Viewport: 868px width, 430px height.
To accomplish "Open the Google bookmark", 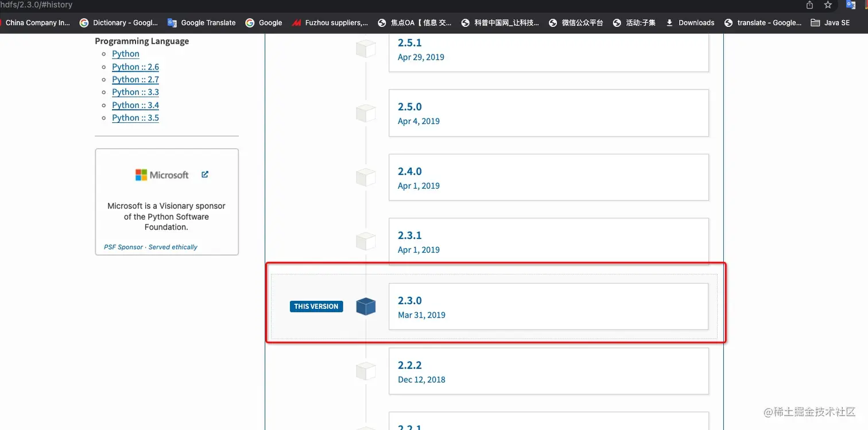I will (x=263, y=23).
